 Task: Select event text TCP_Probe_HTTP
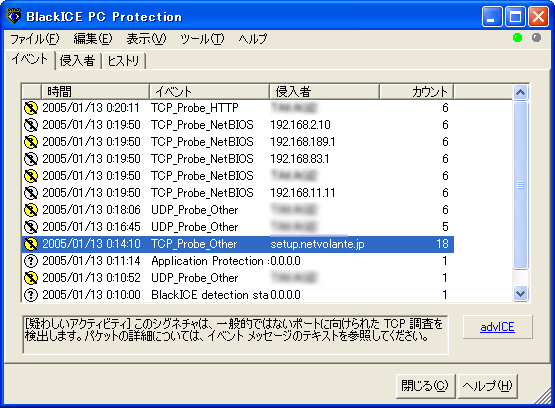(x=195, y=108)
